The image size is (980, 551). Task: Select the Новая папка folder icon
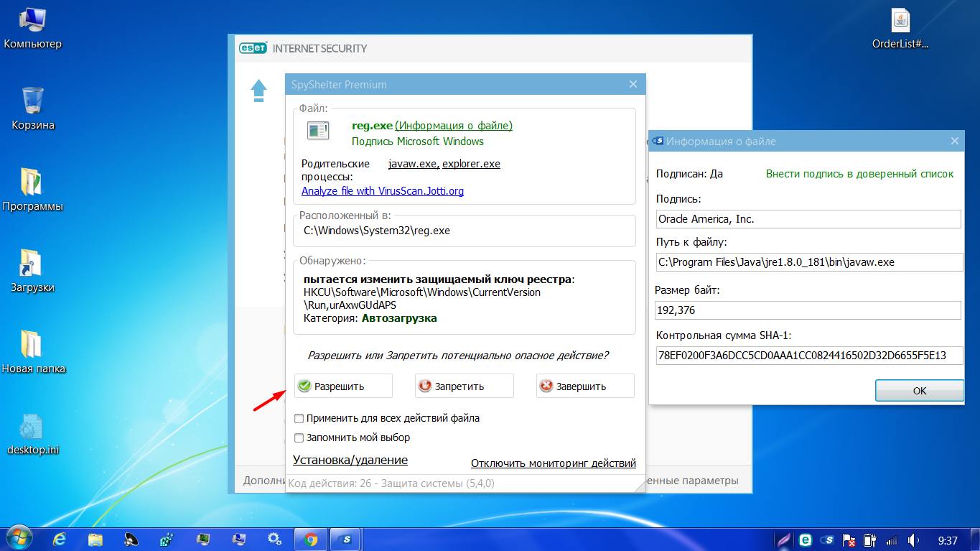[x=33, y=353]
